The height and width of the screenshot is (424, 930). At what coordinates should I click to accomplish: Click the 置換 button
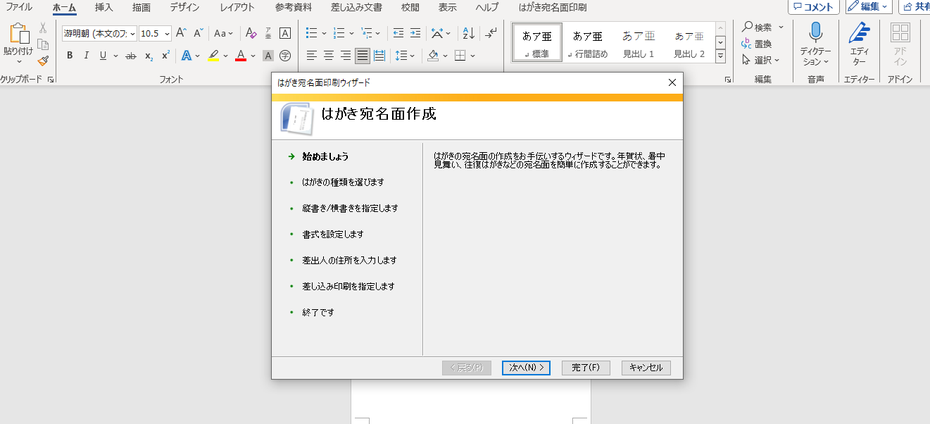pyautogui.click(x=756, y=43)
